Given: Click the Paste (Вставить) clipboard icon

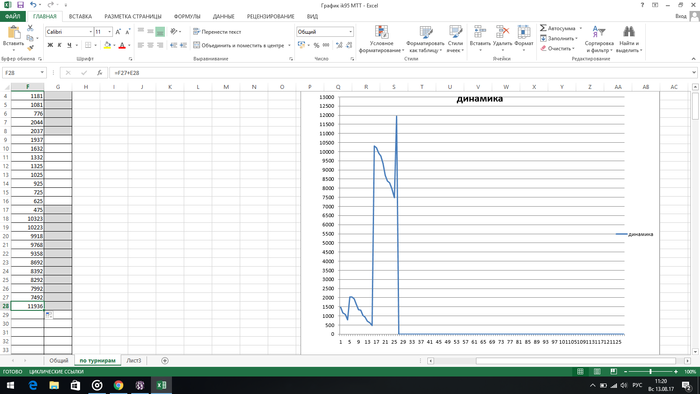Looking at the screenshot, I should pos(13,33).
